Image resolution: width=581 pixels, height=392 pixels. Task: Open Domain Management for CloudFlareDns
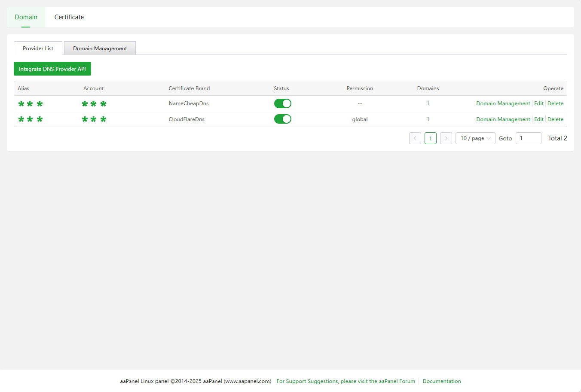tap(503, 119)
